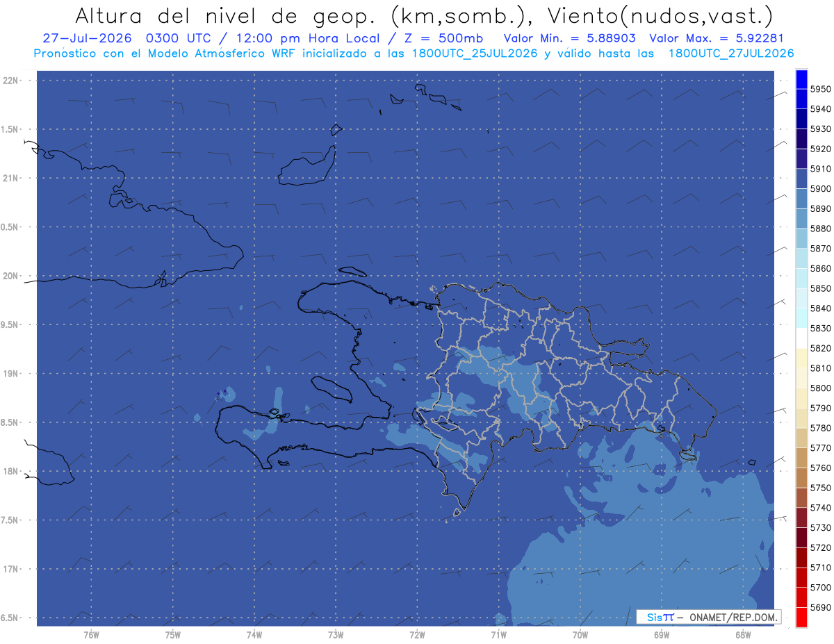The image size is (834, 644).
Task: Click the 5920 colorbar value
Action: click(821, 149)
